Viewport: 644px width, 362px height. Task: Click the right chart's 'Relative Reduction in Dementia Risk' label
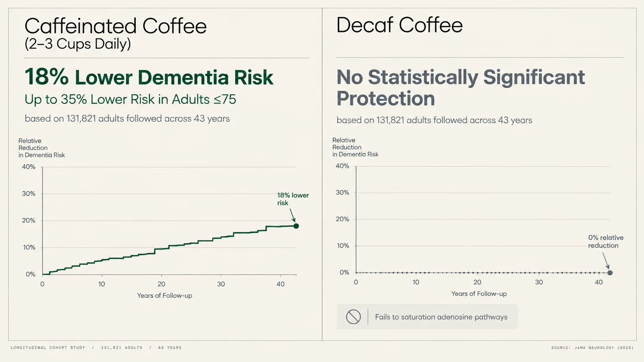pos(355,147)
